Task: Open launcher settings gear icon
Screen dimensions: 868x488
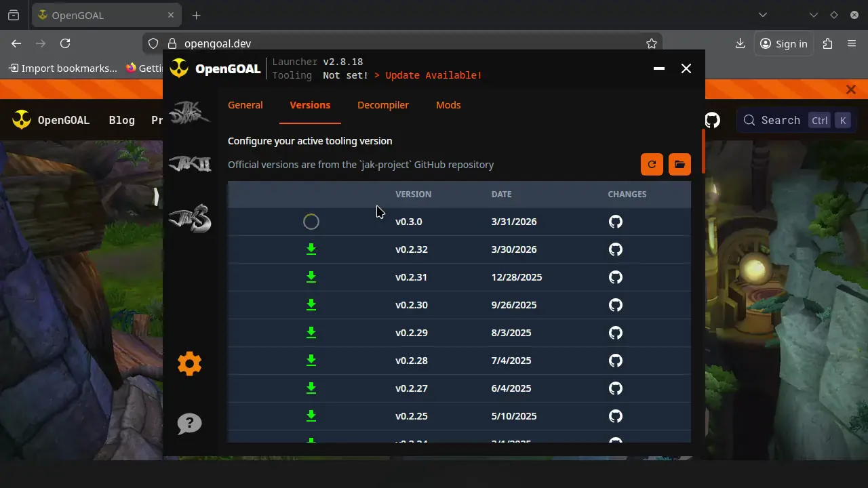Action: (x=189, y=364)
